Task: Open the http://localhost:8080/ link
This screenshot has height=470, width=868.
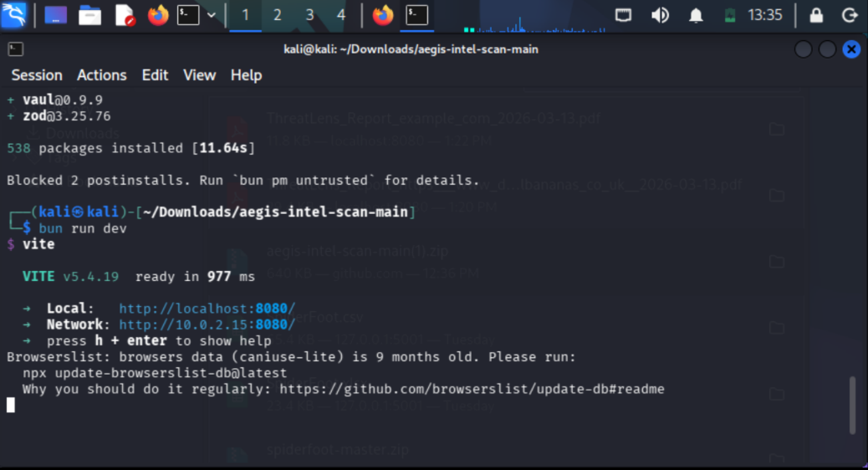Action: coord(207,309)
